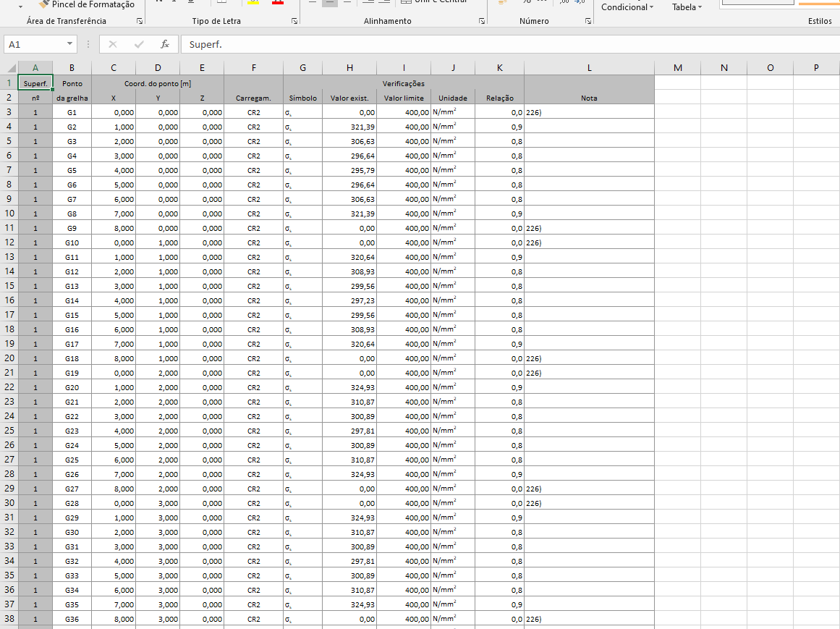Apply red font color to text
The image size is (840, 629).
pos(277,1)
